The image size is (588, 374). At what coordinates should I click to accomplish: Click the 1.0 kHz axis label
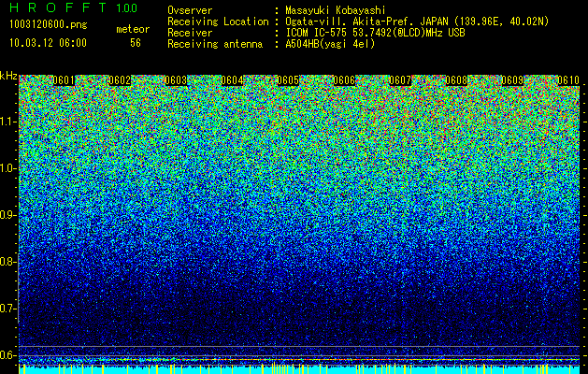coord(7,168)
